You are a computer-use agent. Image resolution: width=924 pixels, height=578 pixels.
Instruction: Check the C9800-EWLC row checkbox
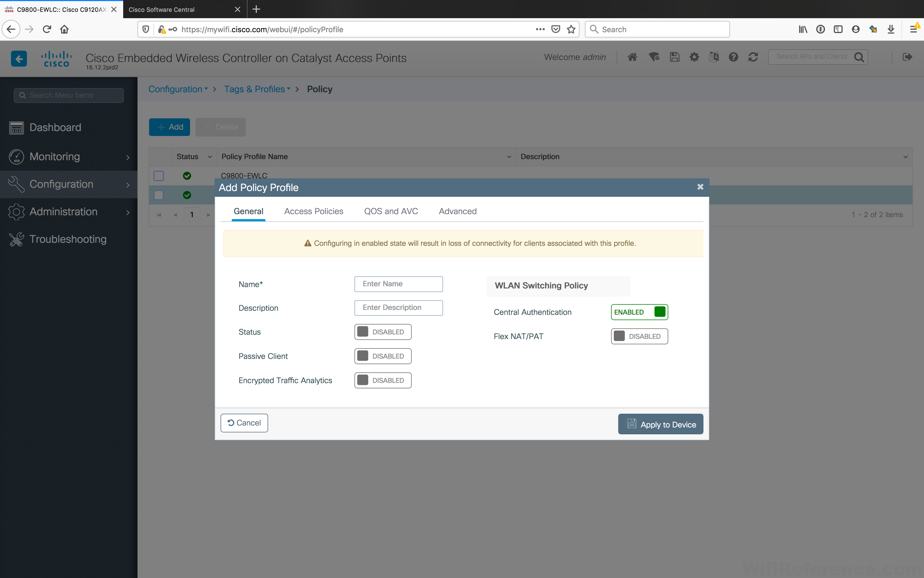pyautogui.click(x=158, y=176)
